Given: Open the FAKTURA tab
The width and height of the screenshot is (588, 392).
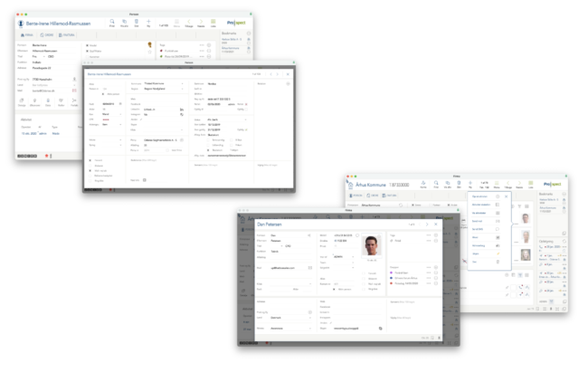Looking at the screenshot, I should pyautogui.click(x=68, y=34).
